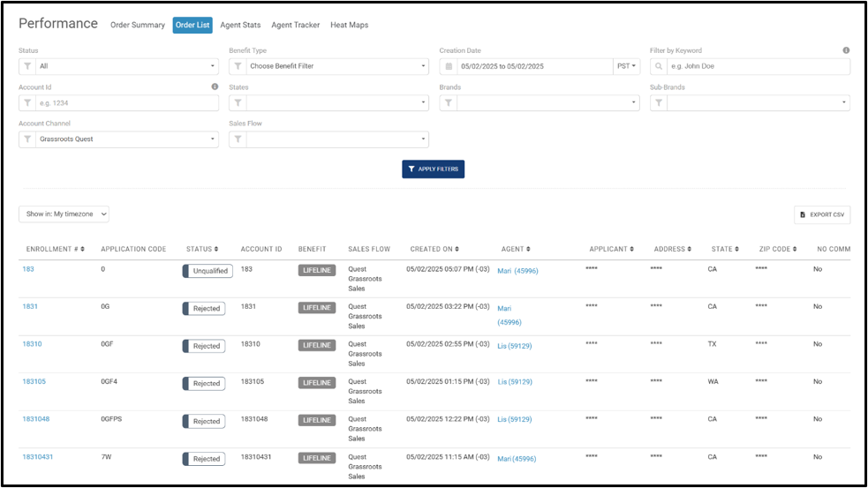Click the Filter by Keyword input field
The width and height of the screenshot is (868, 488).
coord(759,66)
